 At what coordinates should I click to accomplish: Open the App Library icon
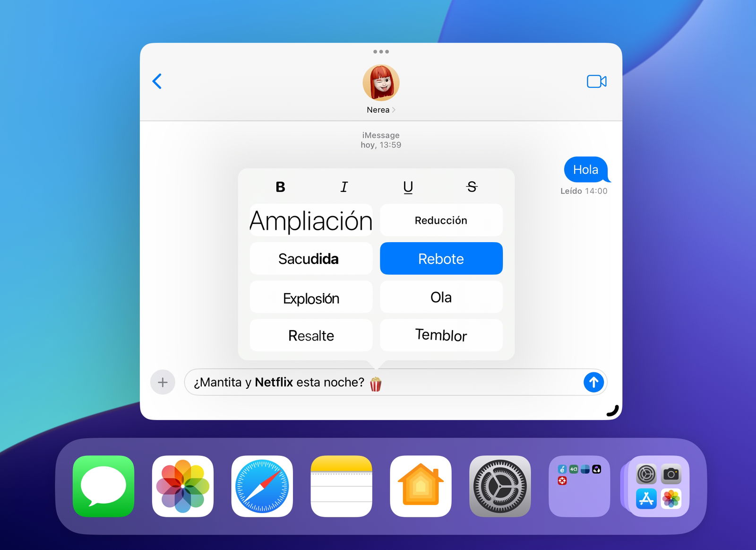point(658,486)
